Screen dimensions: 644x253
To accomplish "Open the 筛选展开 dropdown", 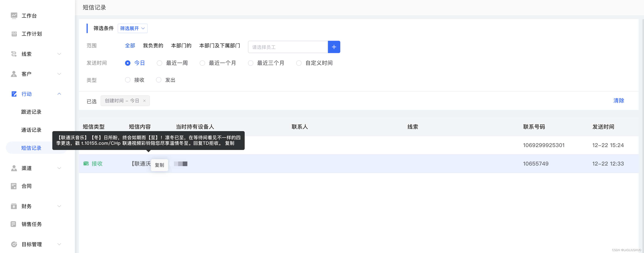I will [133, 28].
